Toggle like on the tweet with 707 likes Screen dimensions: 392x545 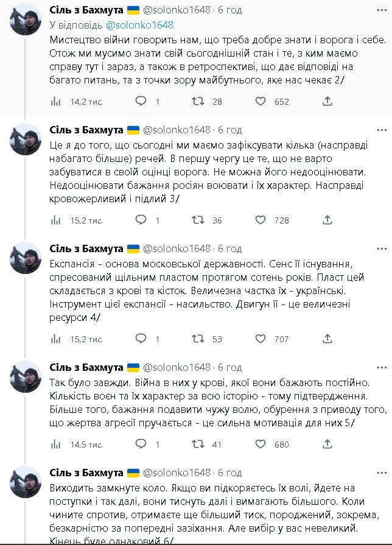tap(261, 339)
